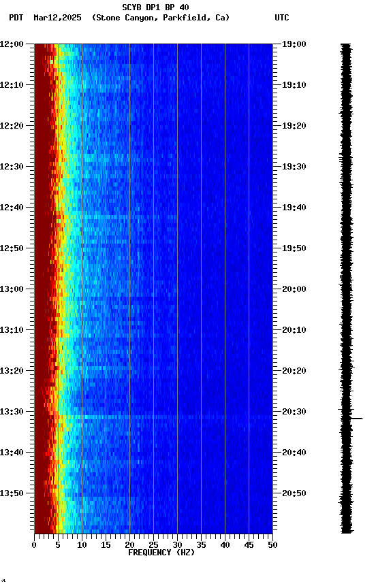
Task: Click the '20' frequency axis label
Action: click(129, 546)
